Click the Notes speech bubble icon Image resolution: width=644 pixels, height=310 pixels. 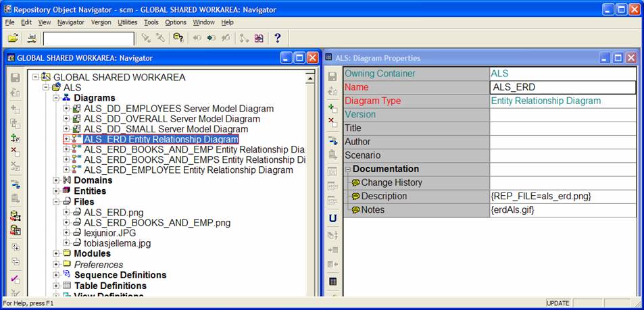coord(355,210)
